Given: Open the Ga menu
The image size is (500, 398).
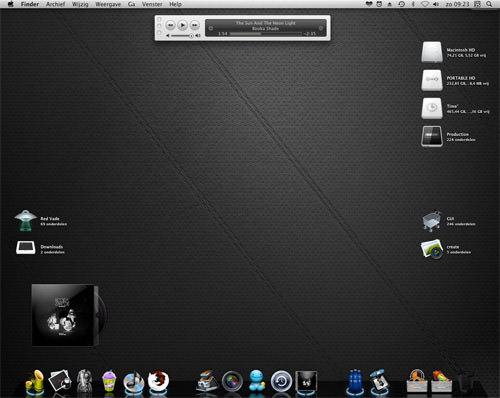Looking at the screenshot, I should coord(131,4).
